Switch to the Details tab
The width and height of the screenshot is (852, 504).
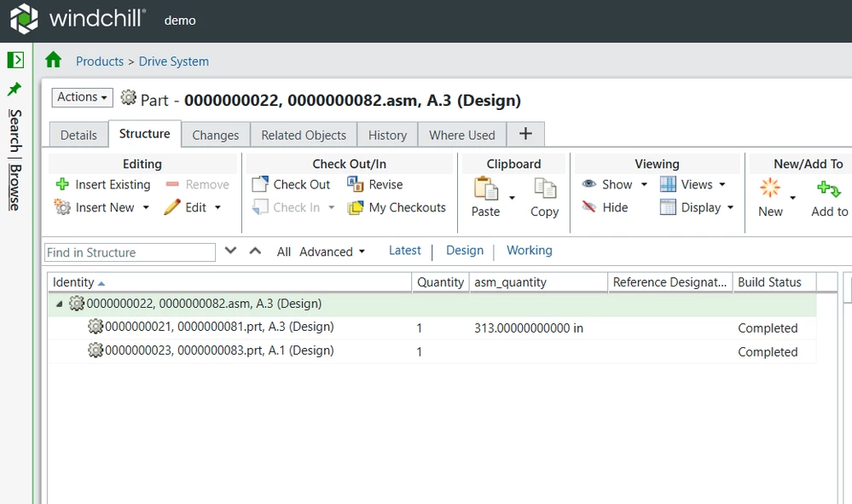tap(78, 136)
